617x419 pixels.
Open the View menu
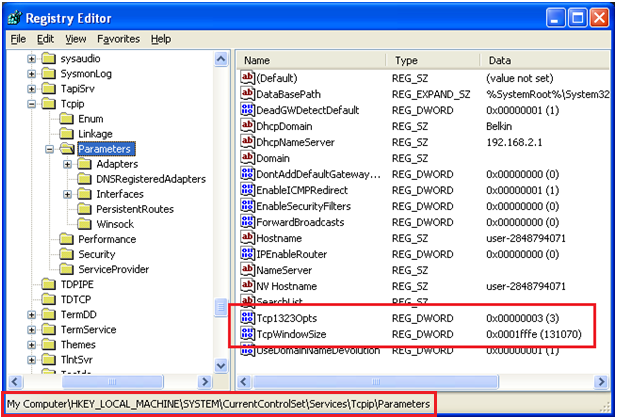(76, 39)
